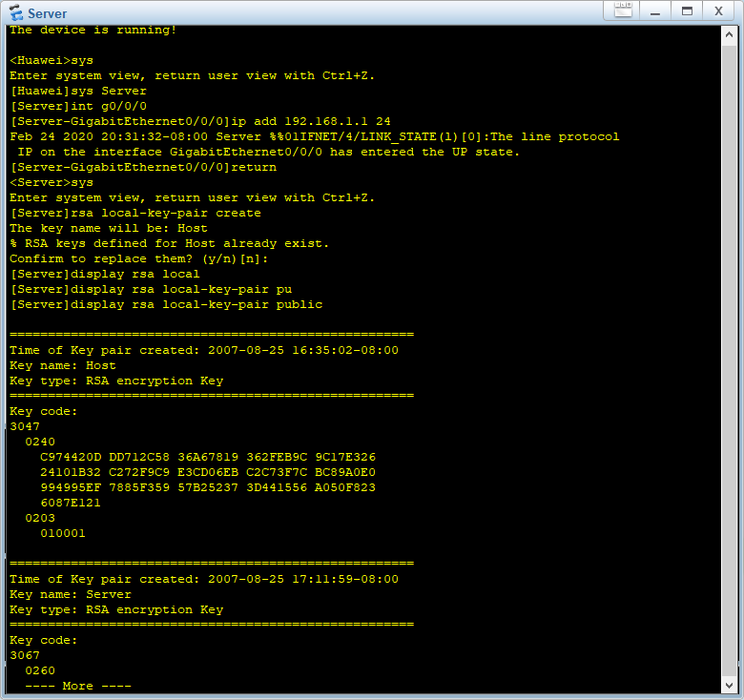Click the '---- More ----' prompt
Viewport: 744px width, 700px height.
coord(78,686)
